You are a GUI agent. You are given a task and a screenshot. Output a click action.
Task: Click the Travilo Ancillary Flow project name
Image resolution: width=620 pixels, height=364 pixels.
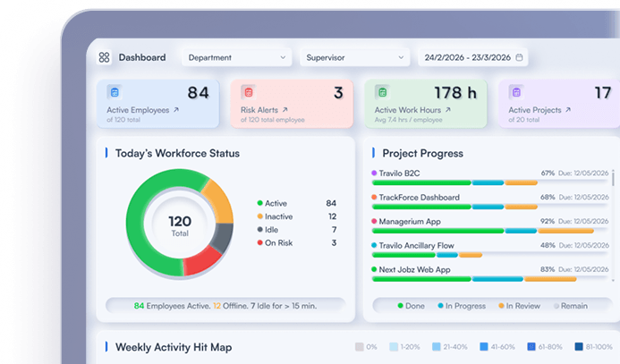pos(416,246)
